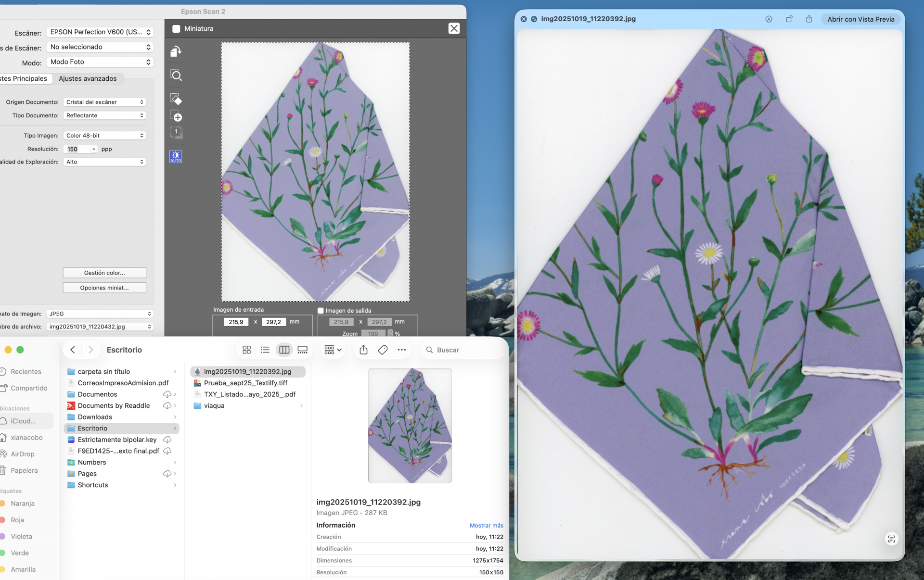This screenshot has width=924, height=580.
Task: Toggle the auto exposure icon
Action: click(x=176, y=156)
